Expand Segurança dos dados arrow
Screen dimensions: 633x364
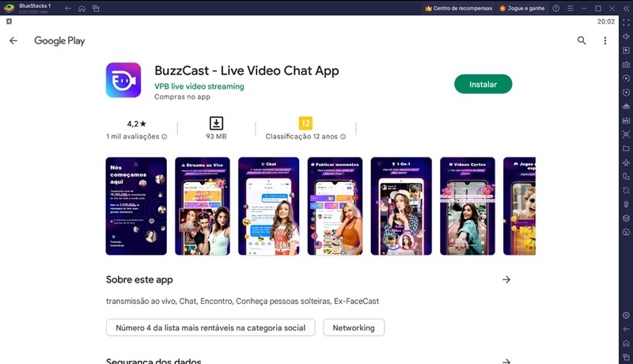coord(506,361)
